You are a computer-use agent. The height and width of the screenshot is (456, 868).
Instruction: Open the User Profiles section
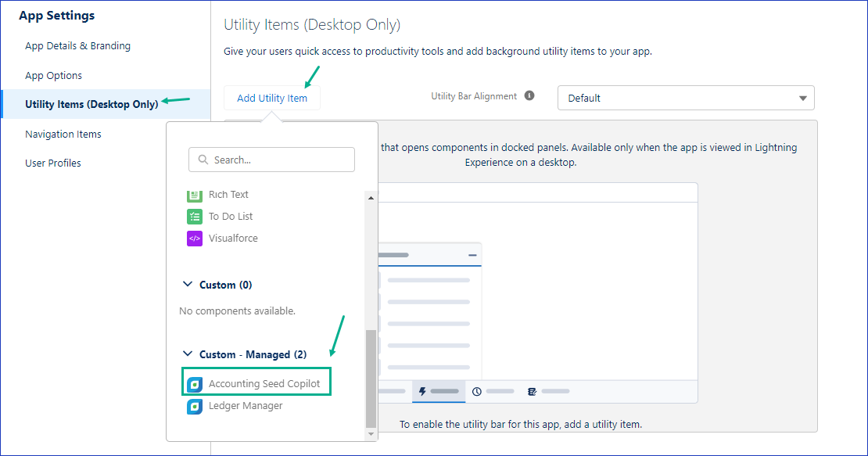coord(53,163)
